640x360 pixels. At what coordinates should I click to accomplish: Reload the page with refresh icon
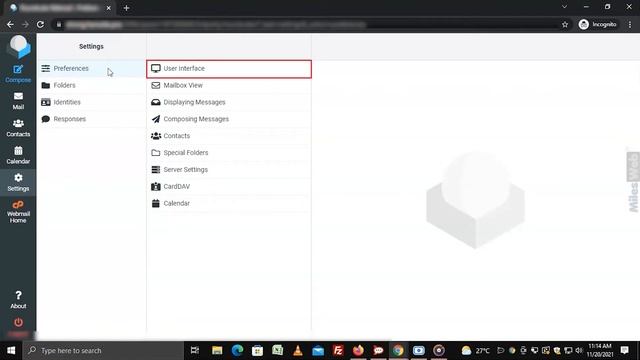tap(40, 24)
